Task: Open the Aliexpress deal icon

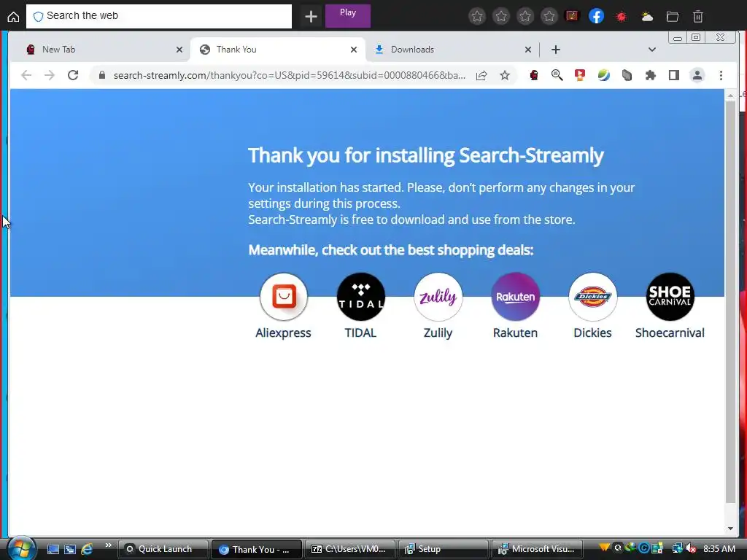Action: point(284,297)
